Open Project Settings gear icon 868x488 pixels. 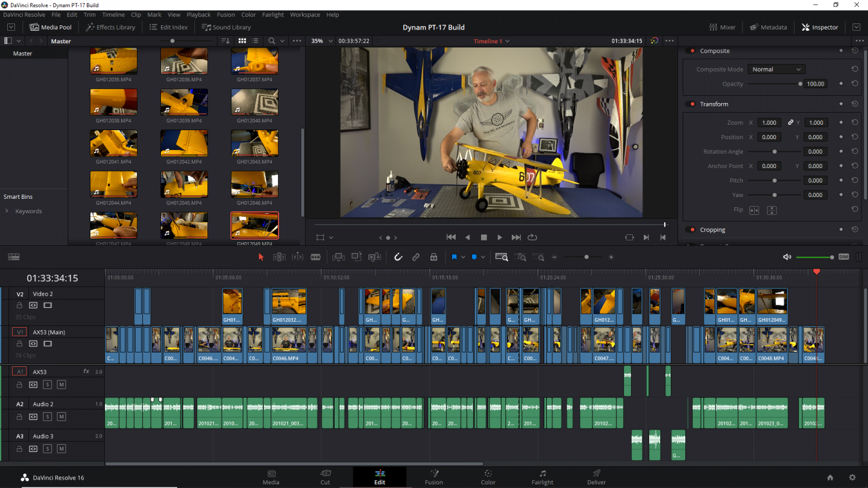pos(852,478)
